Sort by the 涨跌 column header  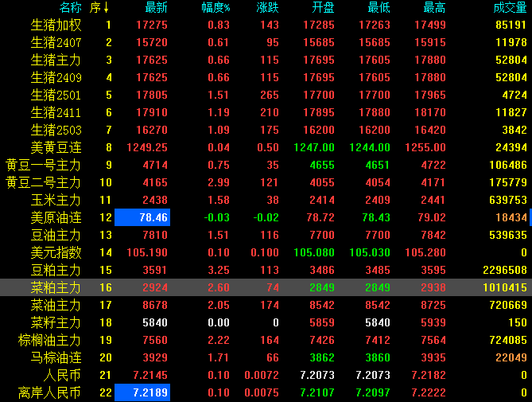(267, 7)
